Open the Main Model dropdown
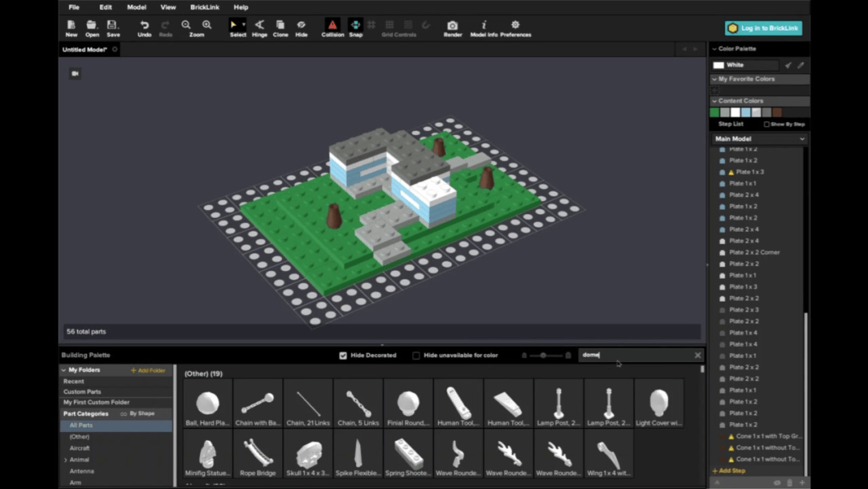This screenshot has width=868, height=489. point(759,139)
